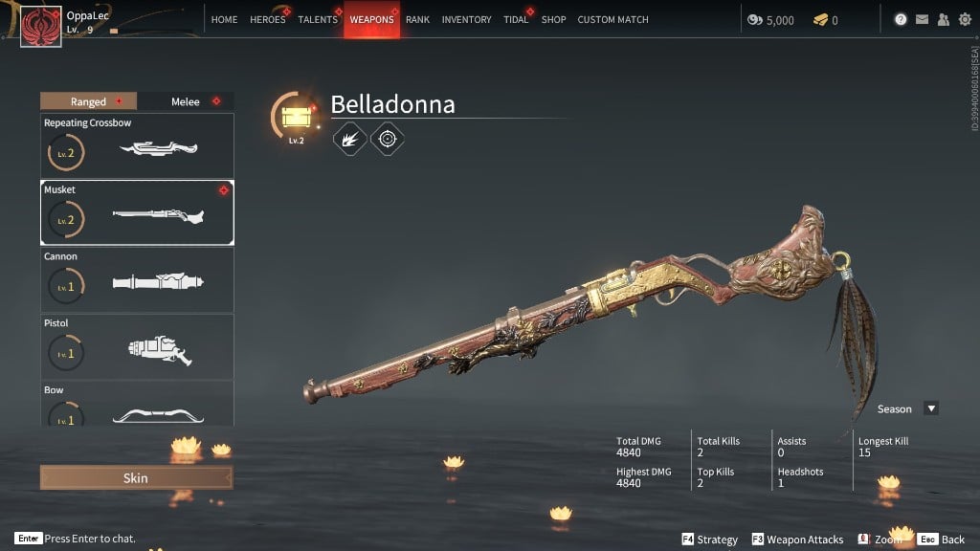Switch to the Ranged weapons tab

(89, 101)
